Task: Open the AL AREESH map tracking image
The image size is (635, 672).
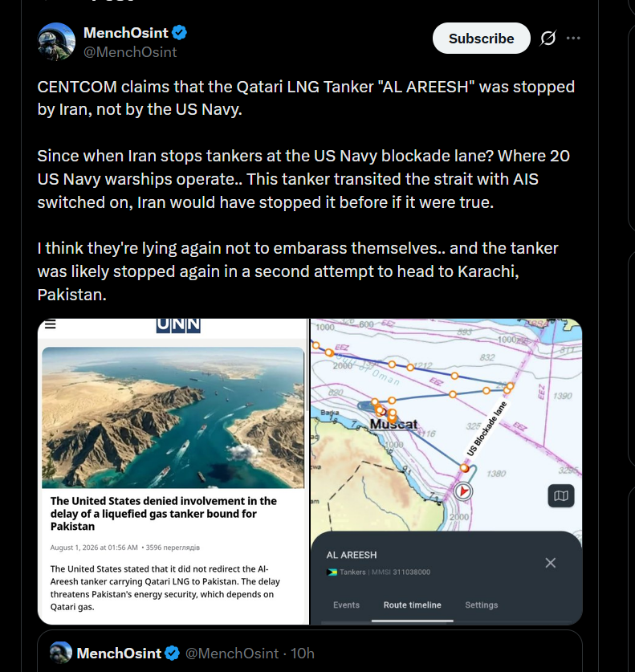Action: point(446,471)
